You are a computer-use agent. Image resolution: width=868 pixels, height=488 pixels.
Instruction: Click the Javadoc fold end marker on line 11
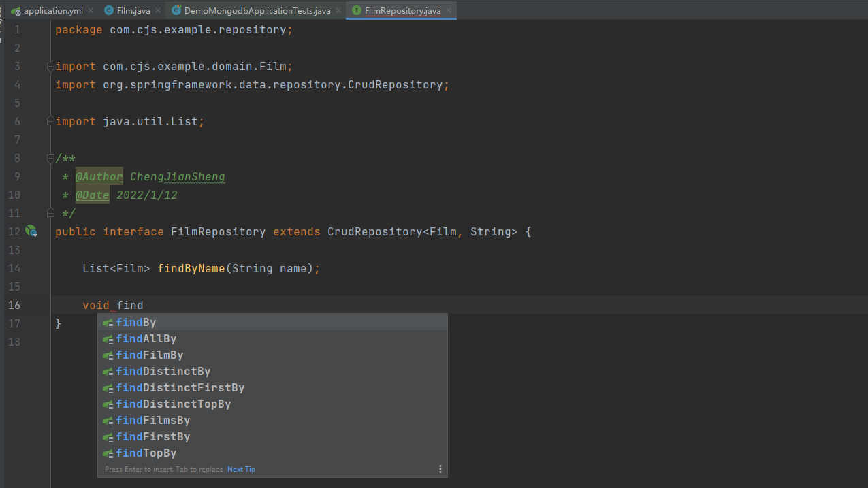[50, 213]
